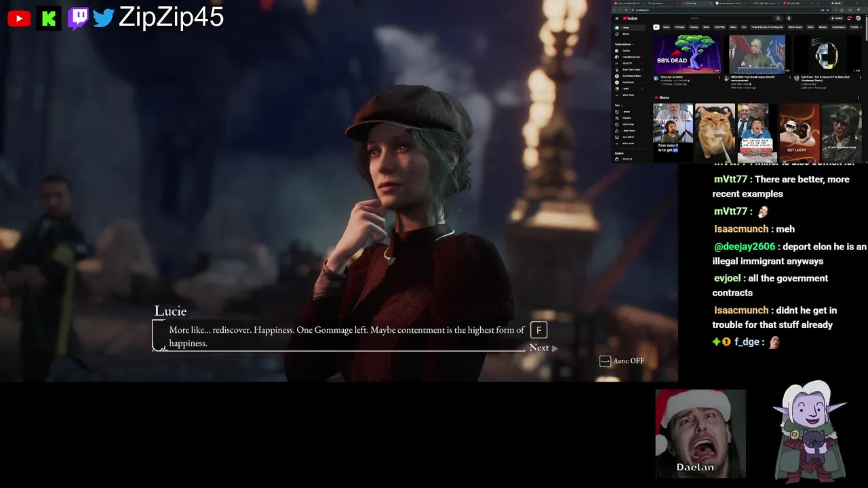Viewport: 868px width, 488px height.
Task: Click the YouTube Create button
Action: [837, 18]
